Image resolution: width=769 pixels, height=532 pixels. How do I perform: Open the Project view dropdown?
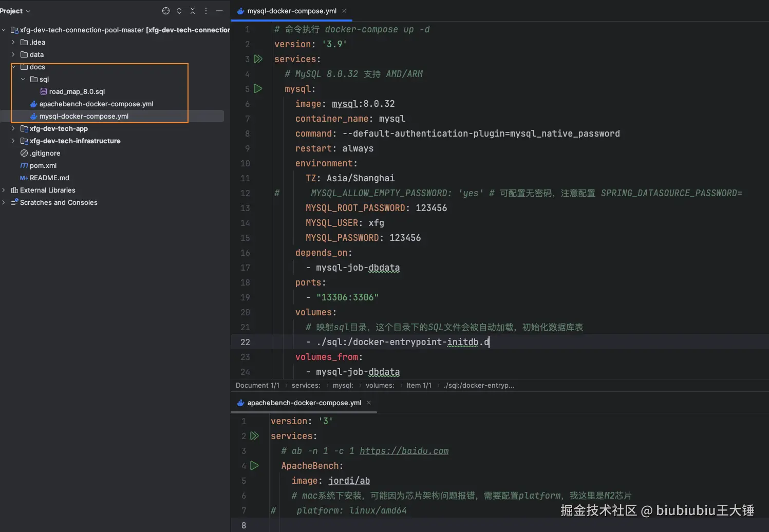15,11
